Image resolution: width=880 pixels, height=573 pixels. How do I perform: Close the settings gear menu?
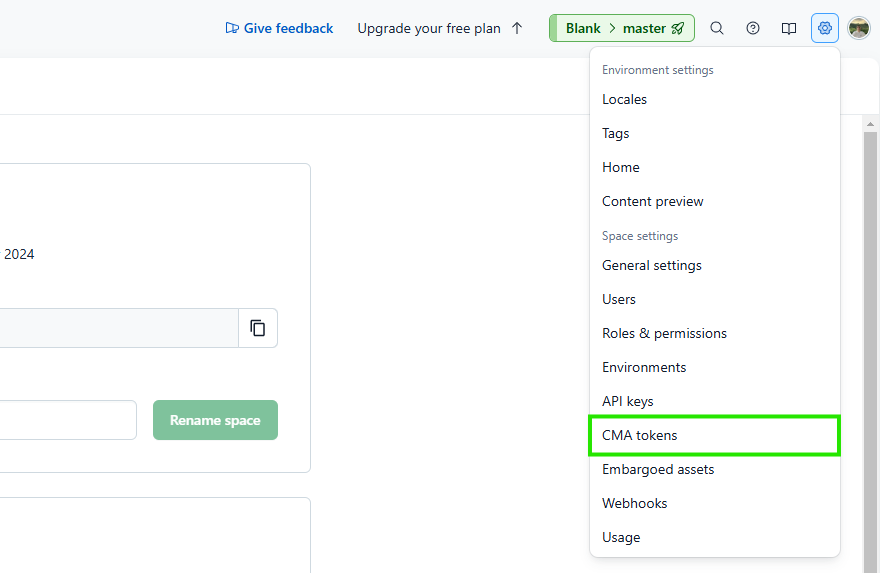click(824, 28)
